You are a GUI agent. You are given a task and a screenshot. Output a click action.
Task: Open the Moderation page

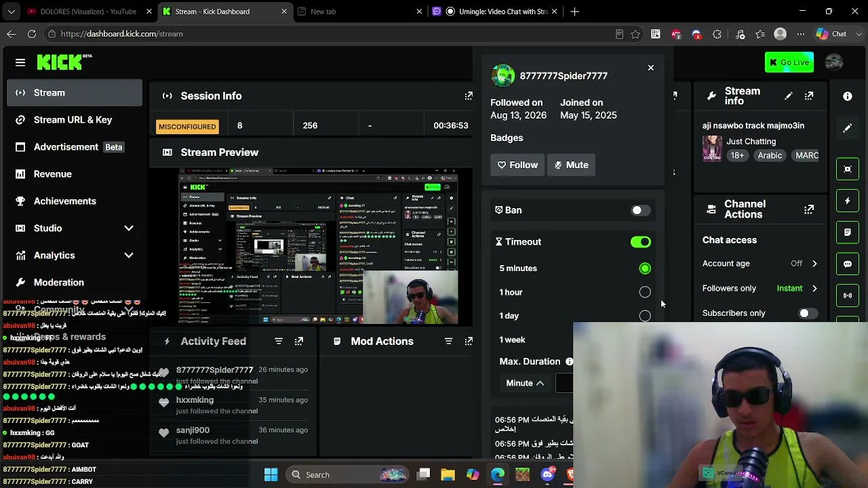coord(75,283)
